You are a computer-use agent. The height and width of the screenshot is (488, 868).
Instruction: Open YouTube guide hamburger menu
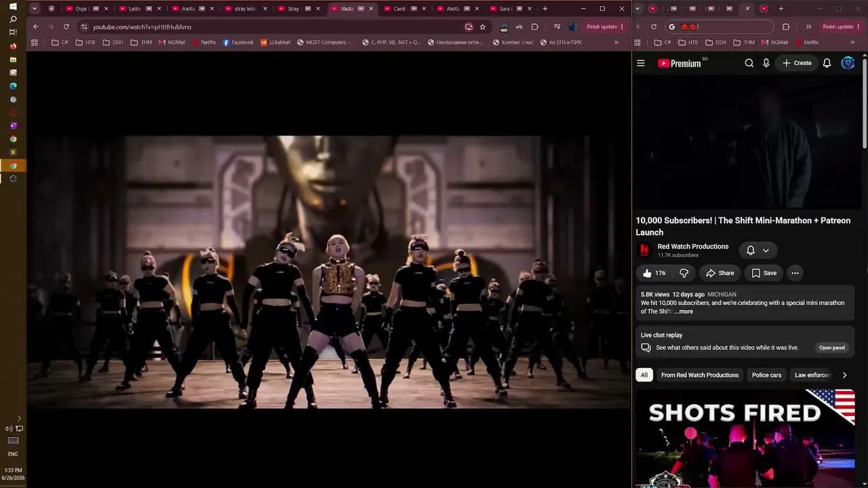pos(641,63)
